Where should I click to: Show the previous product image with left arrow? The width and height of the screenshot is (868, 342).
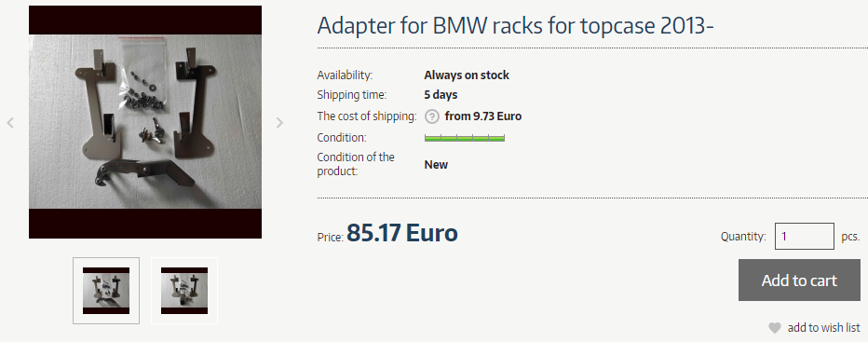click(x=10, y=122)
